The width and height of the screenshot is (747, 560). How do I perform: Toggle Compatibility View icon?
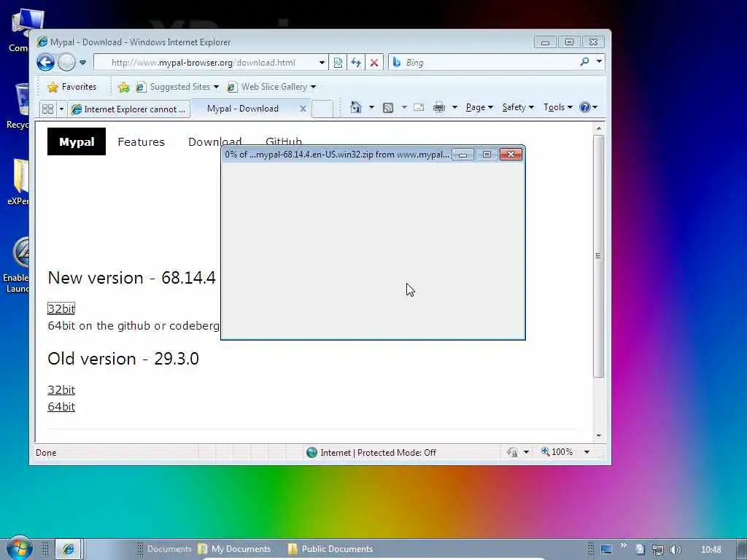click(x=338, y=63)
